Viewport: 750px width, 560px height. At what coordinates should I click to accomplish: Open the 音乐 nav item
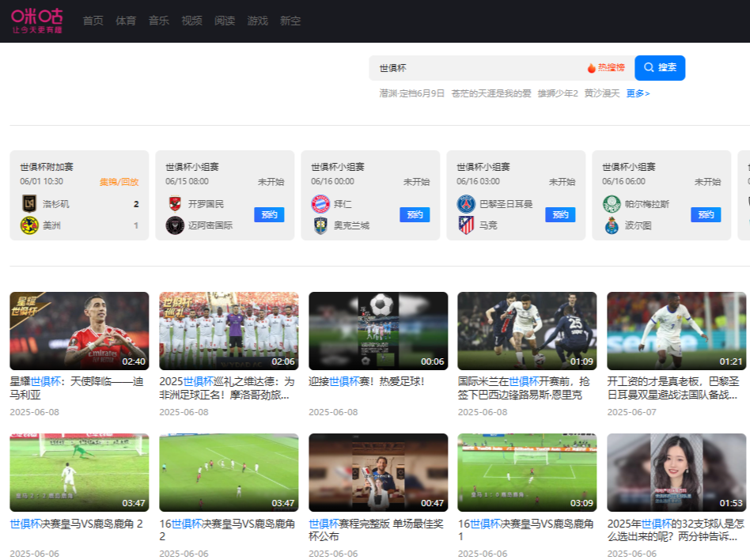159,21
